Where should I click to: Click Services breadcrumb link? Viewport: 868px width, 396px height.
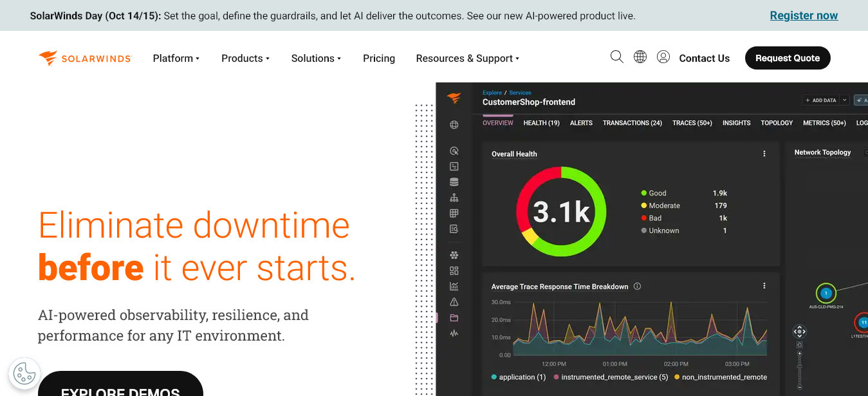pyautogui.click(x=520, y=93)
